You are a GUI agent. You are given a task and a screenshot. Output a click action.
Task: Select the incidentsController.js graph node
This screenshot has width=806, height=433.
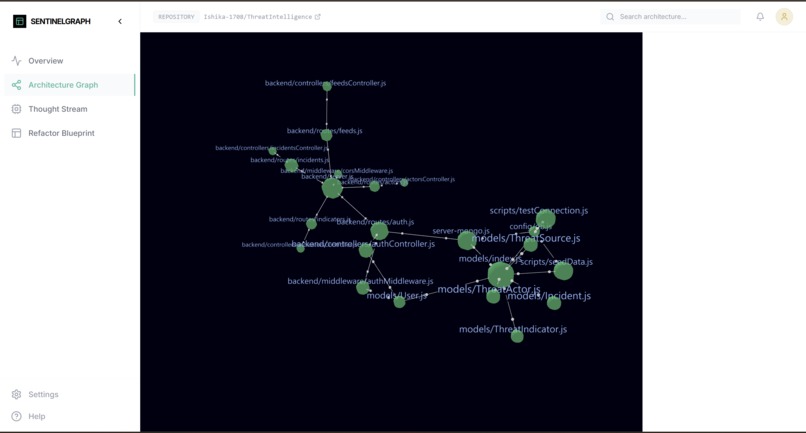click(x=273, y=151)
